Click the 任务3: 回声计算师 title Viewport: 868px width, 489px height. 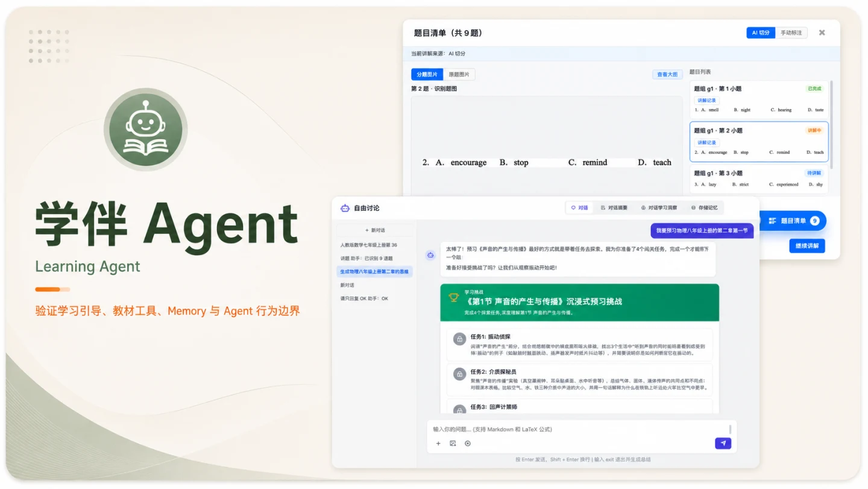click(493, 407)
